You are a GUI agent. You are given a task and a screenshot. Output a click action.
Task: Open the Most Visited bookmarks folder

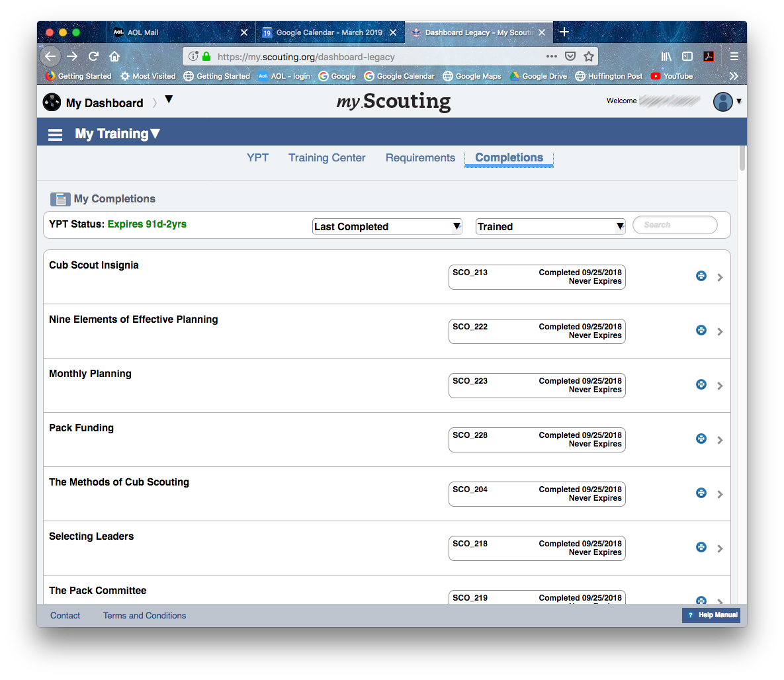click(148, 76)
